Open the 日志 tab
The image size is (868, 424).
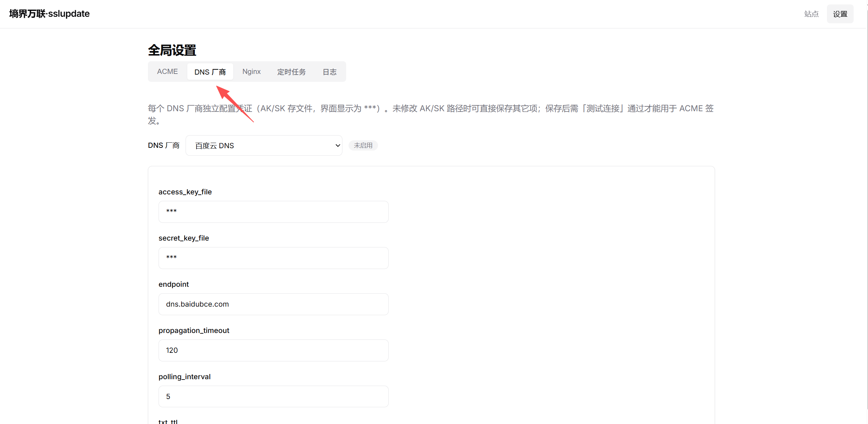pyautogui.click(x=330, y=72)
